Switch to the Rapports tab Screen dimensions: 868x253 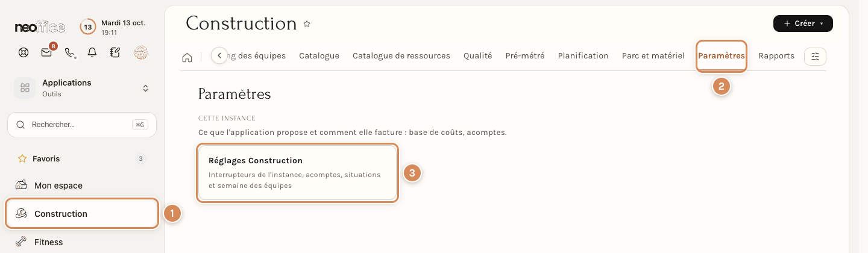[x=776, y=55]
